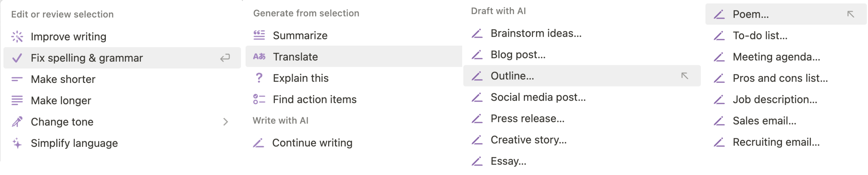Click the Press release option
The image size is (868, 175).
pos(527,118)
